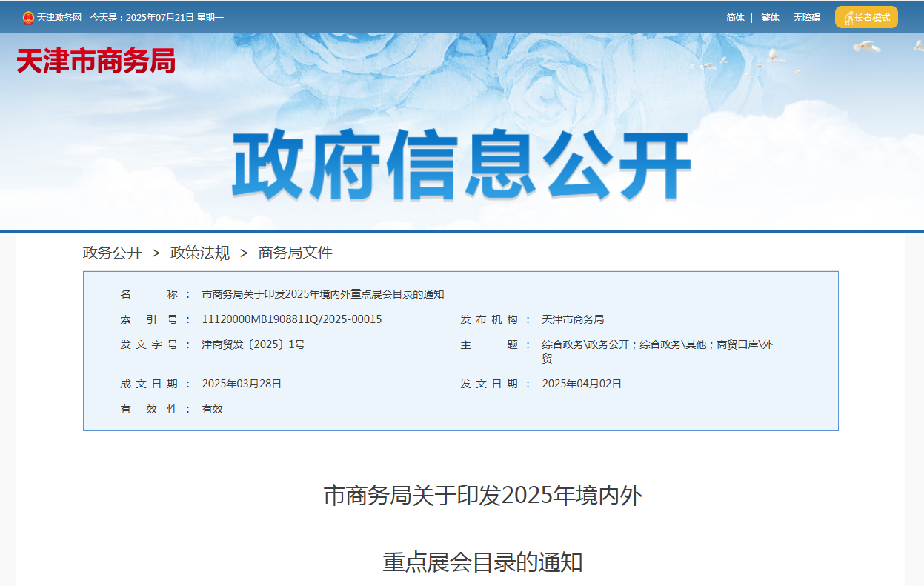Click the arrow between 政策法规 and 商务局文件
This screenshot has width=924, height=586.
click(x=244, y=253)
